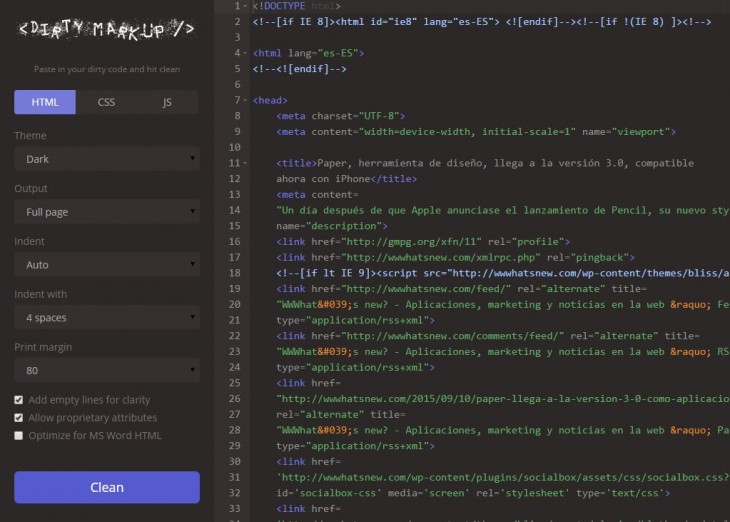Viewport: 730px width, 522px height.
Task: Click the id='socialbox-css' line
Action: [x=473, y=493]
